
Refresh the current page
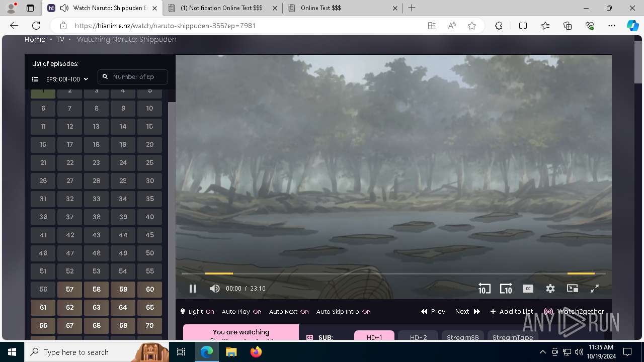(36, 26)
